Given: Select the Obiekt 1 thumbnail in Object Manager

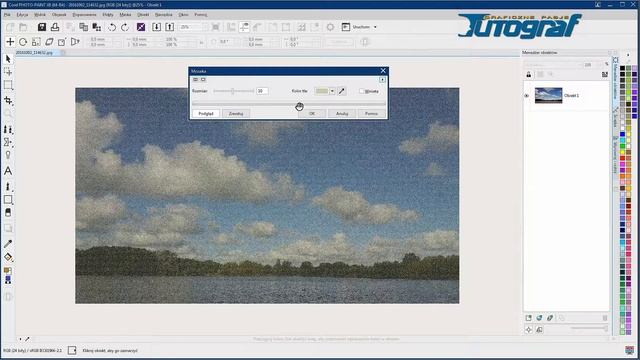Looking at the screenshot, I should [549, 96].
